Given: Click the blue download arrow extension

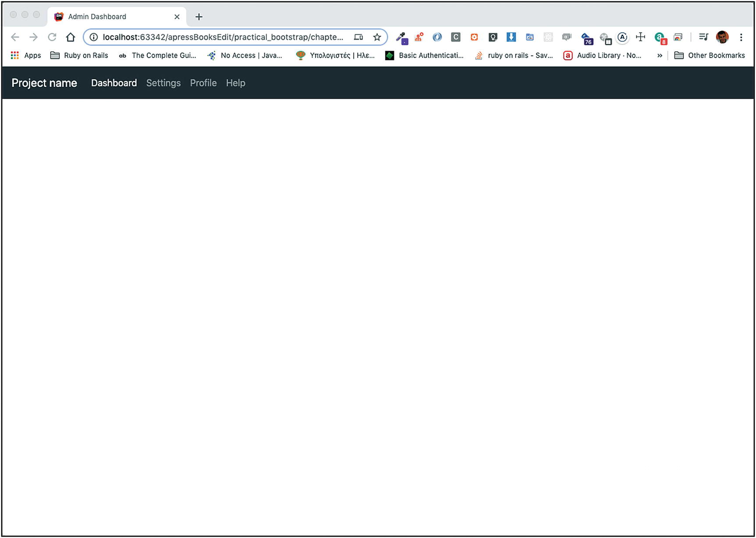Looking at the screenshot, I should pyautogui.click(x=511, y=37).
